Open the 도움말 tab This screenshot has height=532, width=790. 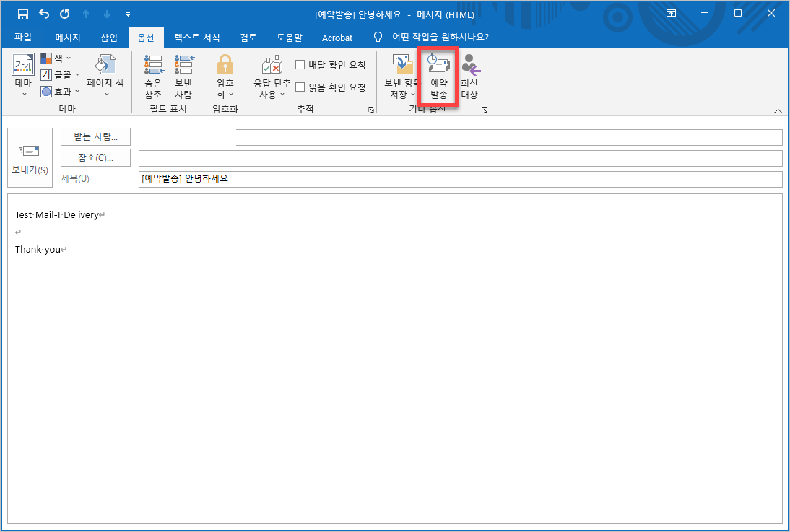click(289, 38)
